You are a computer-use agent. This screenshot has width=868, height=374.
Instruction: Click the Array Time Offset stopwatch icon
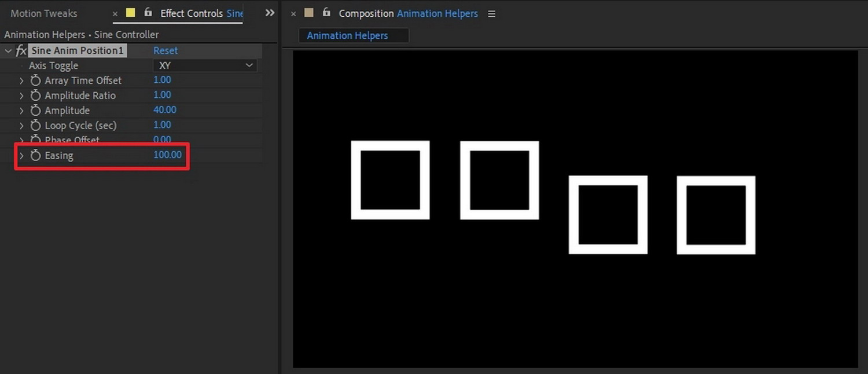pyautogui.click(x=35, y=80)
